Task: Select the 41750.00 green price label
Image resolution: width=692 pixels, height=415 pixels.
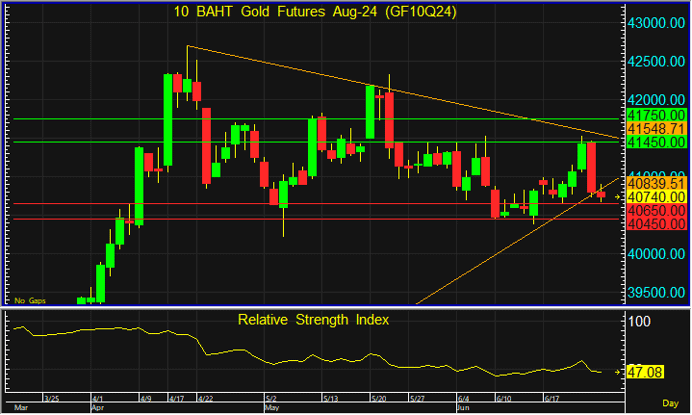Action: [657, 116]
